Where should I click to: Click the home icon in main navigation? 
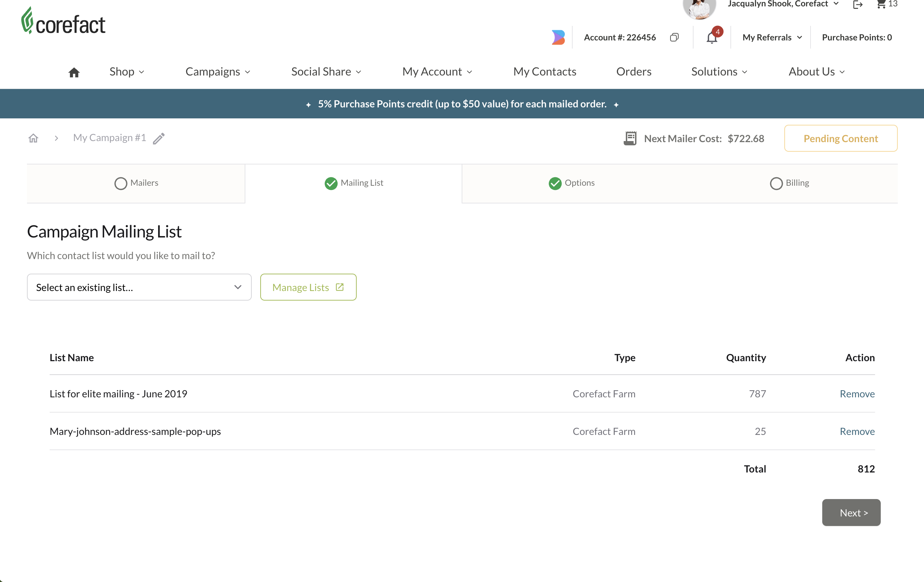(x=74, y=72)
